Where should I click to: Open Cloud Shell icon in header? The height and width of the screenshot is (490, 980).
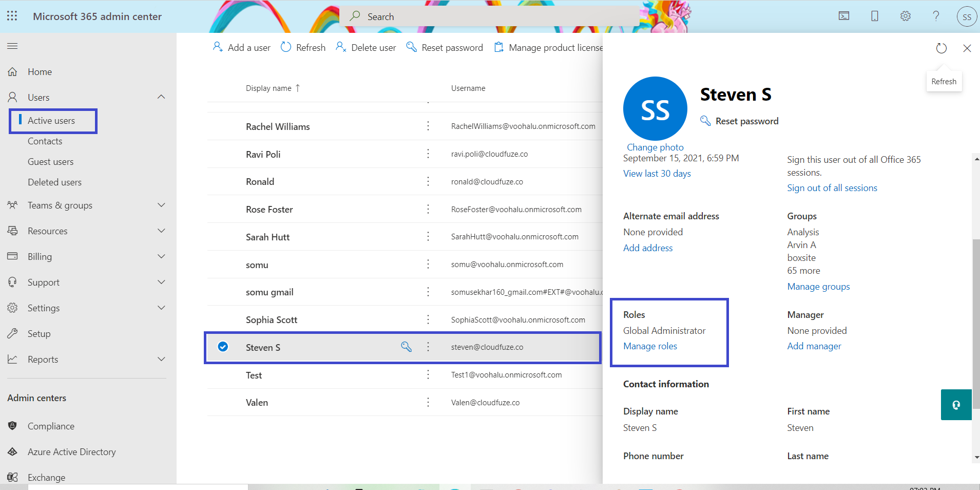click(844, 16)
